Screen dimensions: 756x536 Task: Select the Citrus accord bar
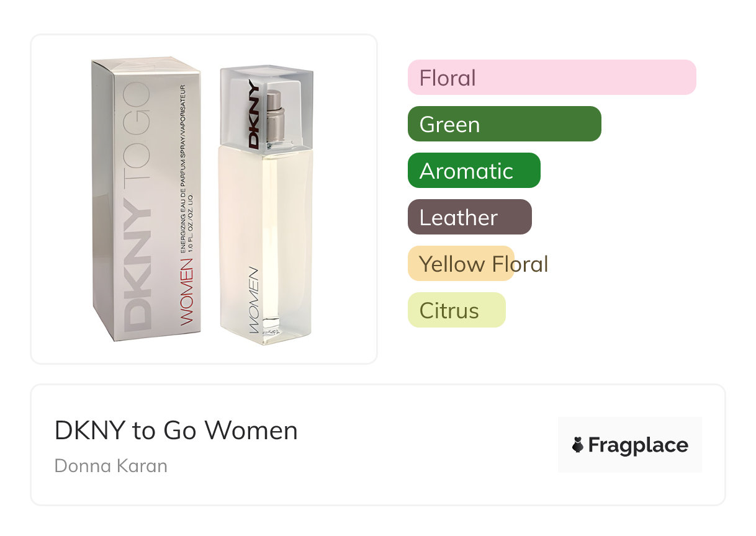456,310
